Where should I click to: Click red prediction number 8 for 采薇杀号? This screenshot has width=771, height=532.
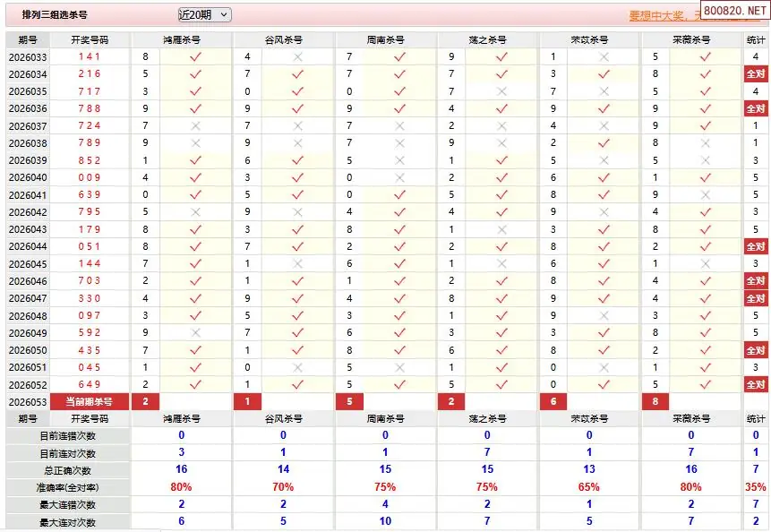655,402
